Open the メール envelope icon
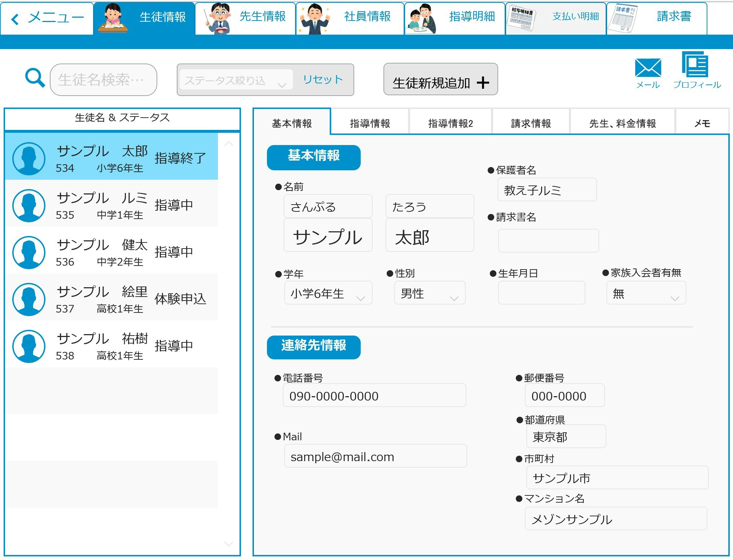 [648, 68]
